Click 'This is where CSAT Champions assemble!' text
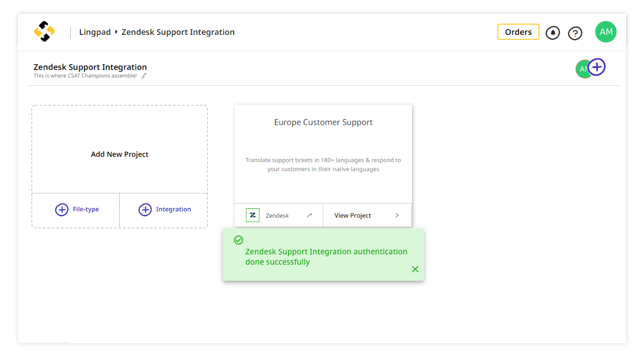644x357 pixels. pos(85,76)
